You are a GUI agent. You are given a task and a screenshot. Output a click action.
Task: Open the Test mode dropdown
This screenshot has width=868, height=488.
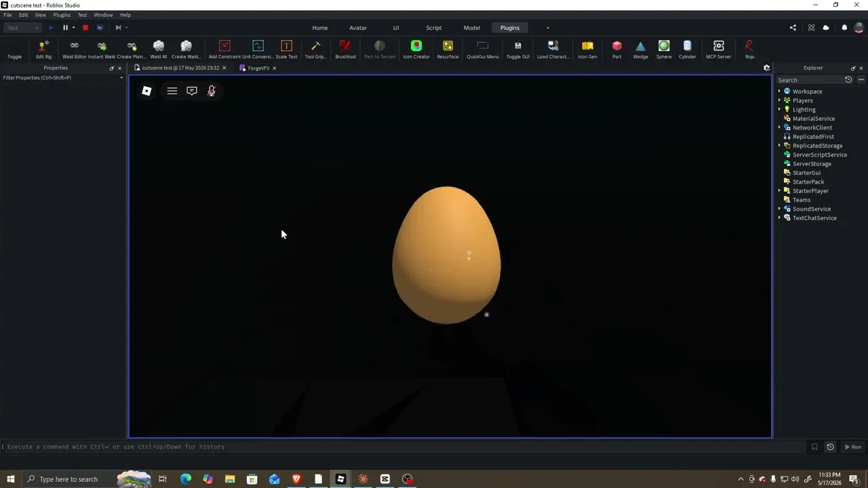pyautogui.click(x=22, y=28)
